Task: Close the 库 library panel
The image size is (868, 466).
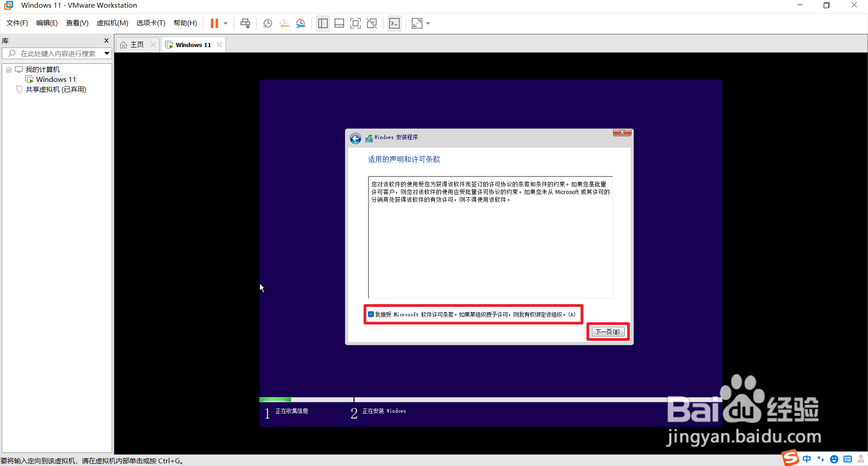Action: point(107,41)
